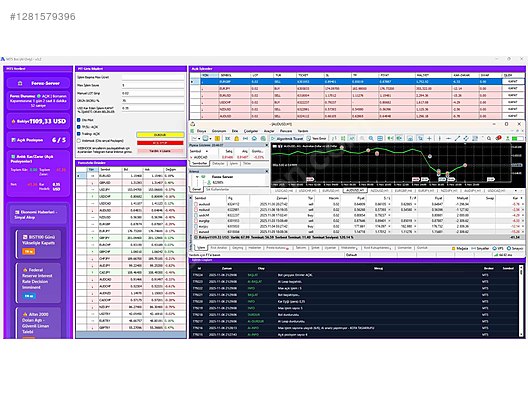Select the horizontal line drawing tool
The height and width of the screenshot is (396, 528).
448,138
